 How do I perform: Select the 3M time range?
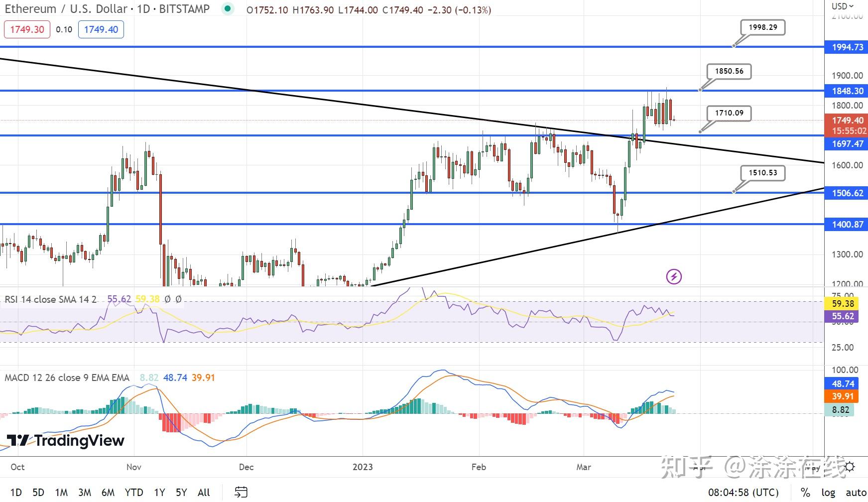pyautogui.click(x=85, y=492)
